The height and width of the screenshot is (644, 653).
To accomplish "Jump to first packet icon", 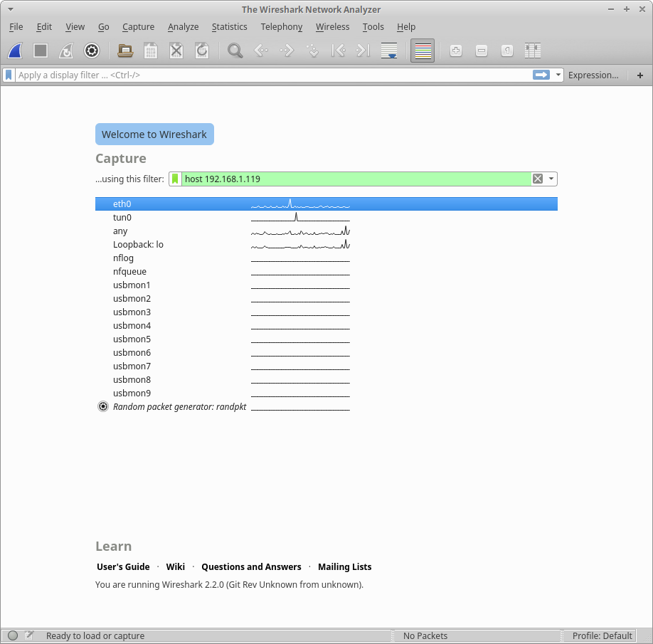I will coord(338,51).
